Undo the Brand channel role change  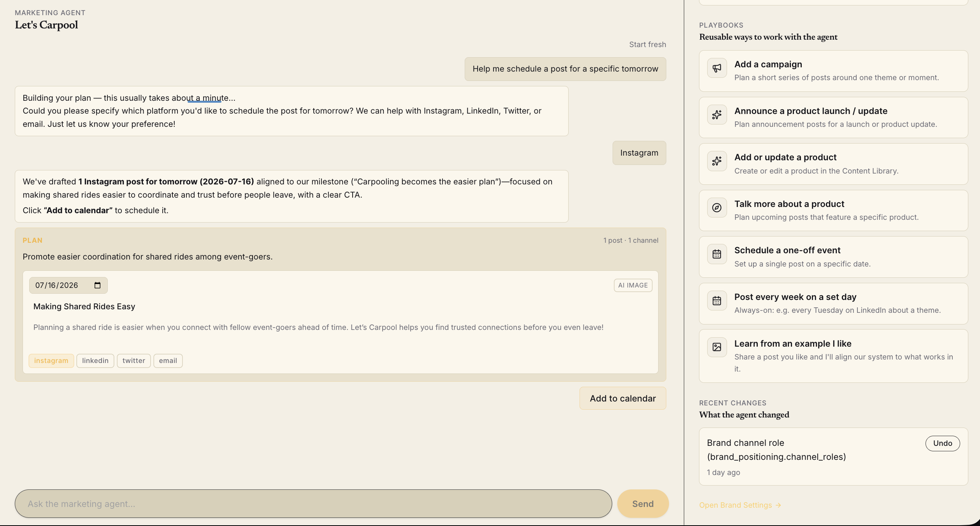[x=942, y=443]
